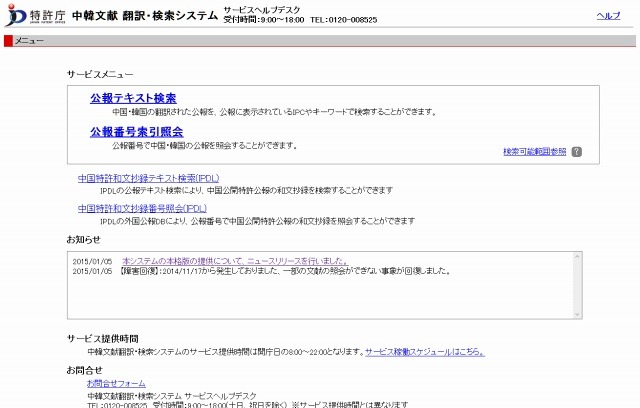Screen dimensions: 640x408
Task: Click the サービス提供時間 heading
Action: tap(103, 339)
